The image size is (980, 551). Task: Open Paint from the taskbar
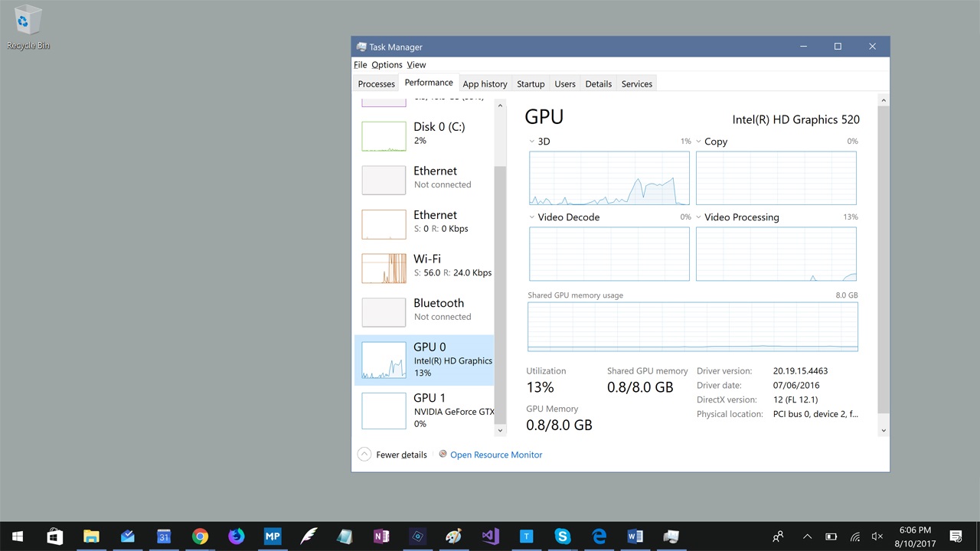[454, 536]
